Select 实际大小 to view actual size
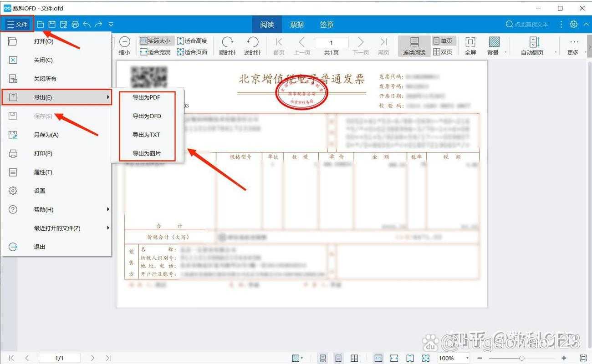 [155, 40]
